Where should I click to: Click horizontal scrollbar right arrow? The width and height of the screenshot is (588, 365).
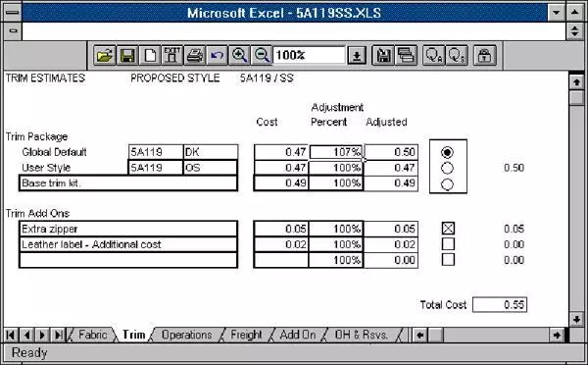click(x=557, y=335)
